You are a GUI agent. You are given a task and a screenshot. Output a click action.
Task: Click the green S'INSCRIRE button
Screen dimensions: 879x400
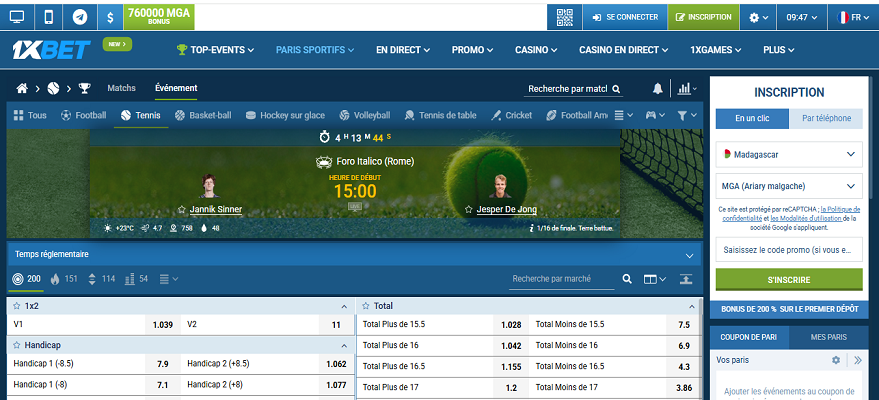point(789,280)
